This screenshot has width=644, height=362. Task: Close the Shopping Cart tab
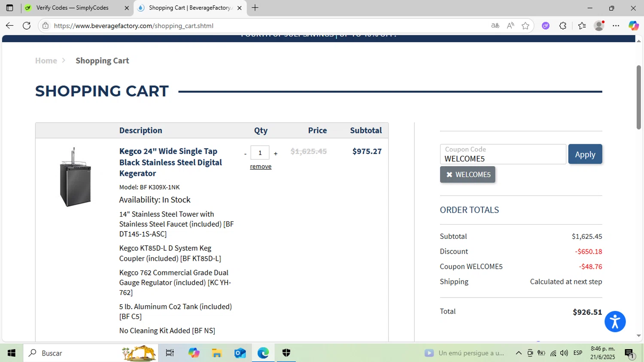(240, 8)
